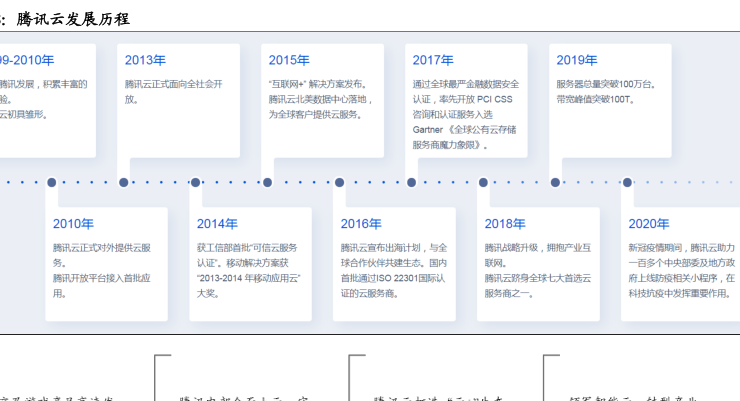Click text 通过全球最严金融数据安全
The height and width of the screenshot is (401, 740).
click(466, 84)
